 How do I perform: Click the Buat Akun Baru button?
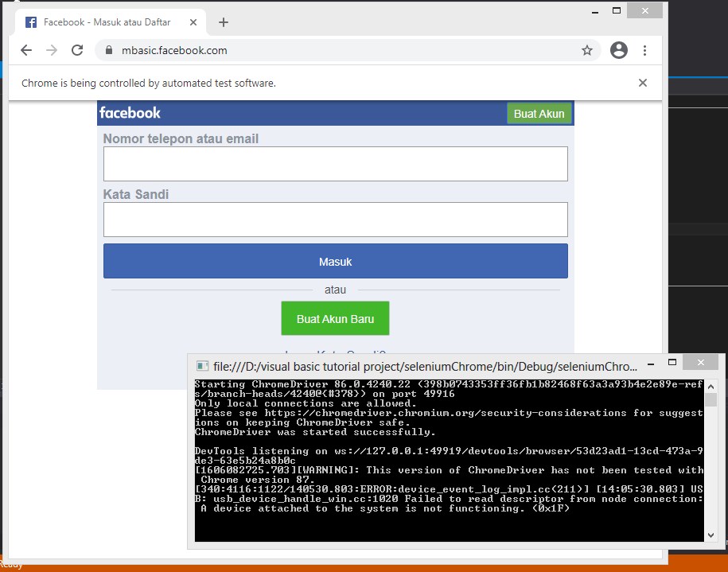click(x=335, y=318)
